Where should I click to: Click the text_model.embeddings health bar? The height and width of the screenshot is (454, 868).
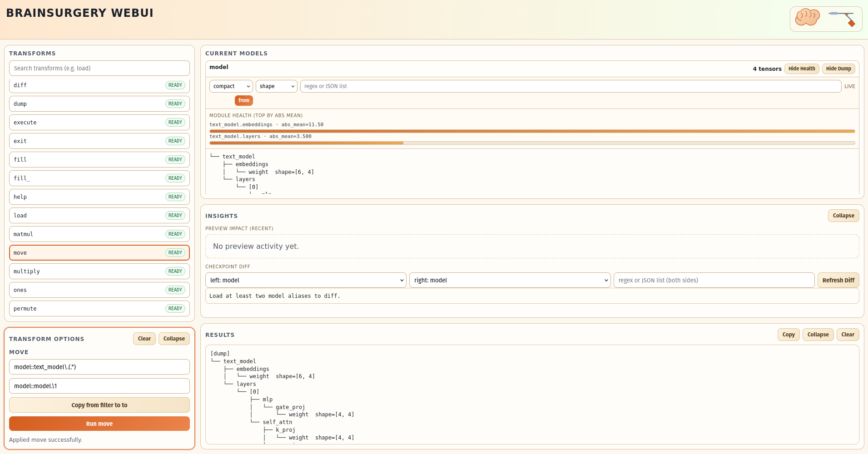pos(532,131)
